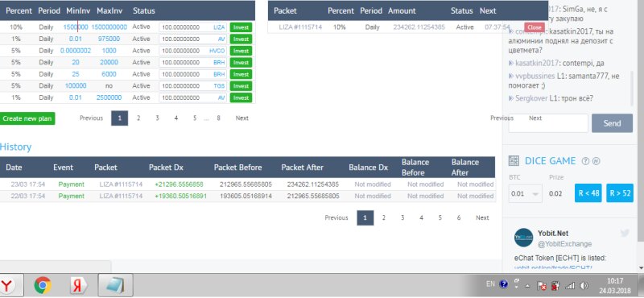This screenshot has height=298, width=644.
Task: Open Yandex Browser from taskbar
Action: [x=6, y=285]
